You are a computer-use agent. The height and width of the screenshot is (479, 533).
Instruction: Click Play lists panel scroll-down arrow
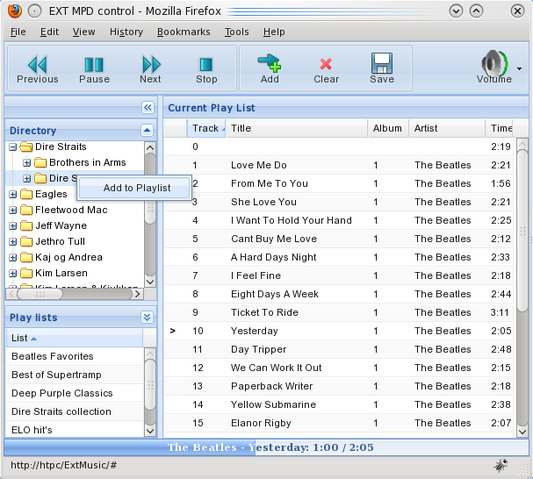(150, 431)
